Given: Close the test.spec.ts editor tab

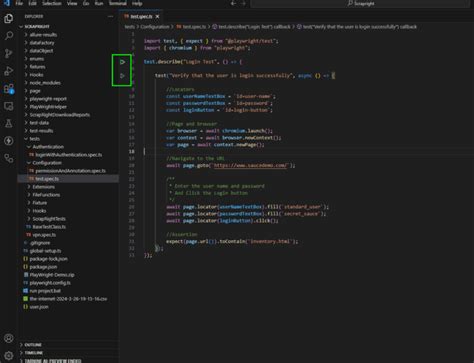Looking at the screenshot, I should click(x=157, y=16).
